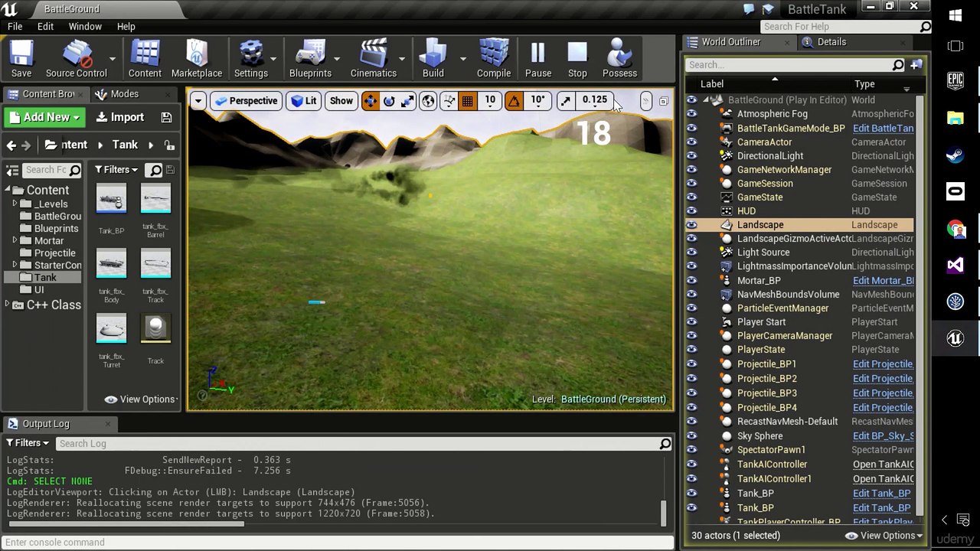
Task: Open Source Control toolbar button
Action: pos(76,59)
